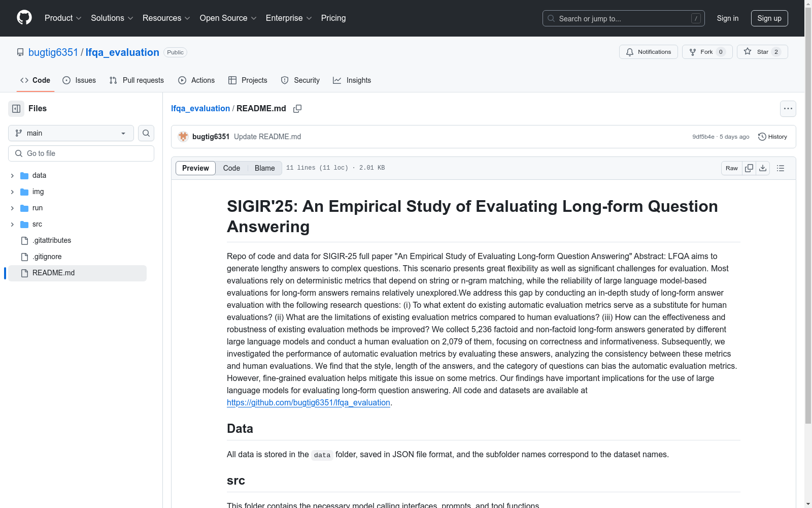Open the History of commits
Viewport: 812px width, 508px height.
point(772,137)
